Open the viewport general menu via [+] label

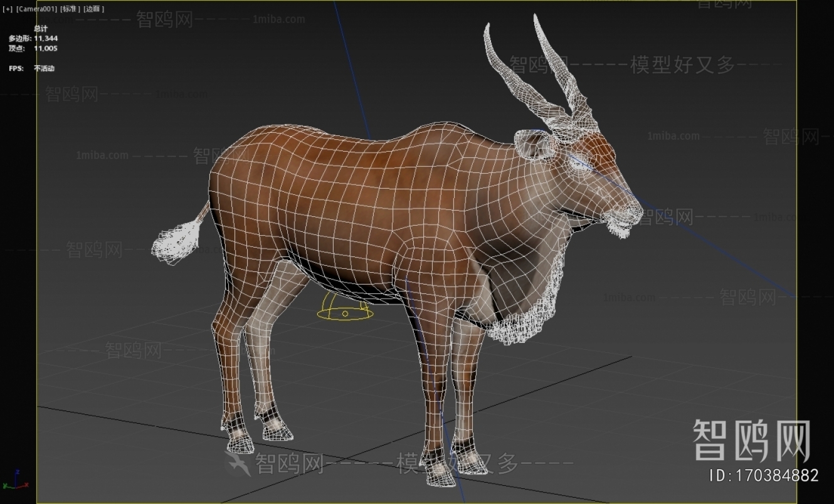pos(6,9)
